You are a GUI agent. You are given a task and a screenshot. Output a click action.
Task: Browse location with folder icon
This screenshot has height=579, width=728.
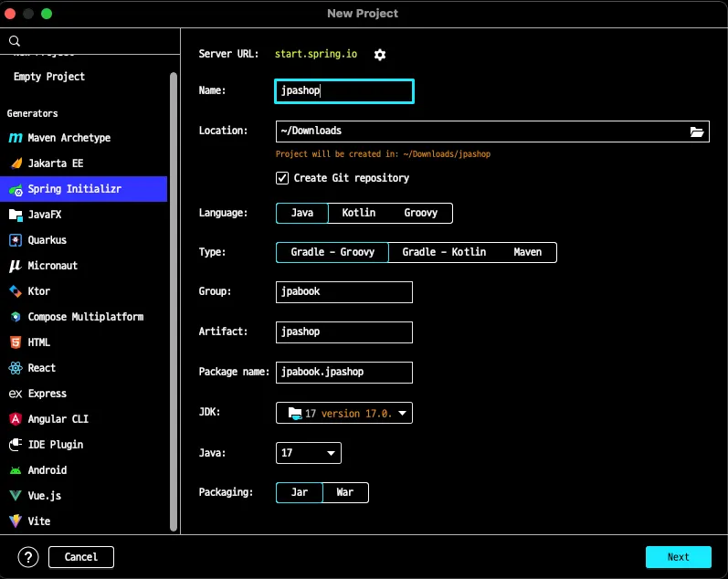coord(696,132)
